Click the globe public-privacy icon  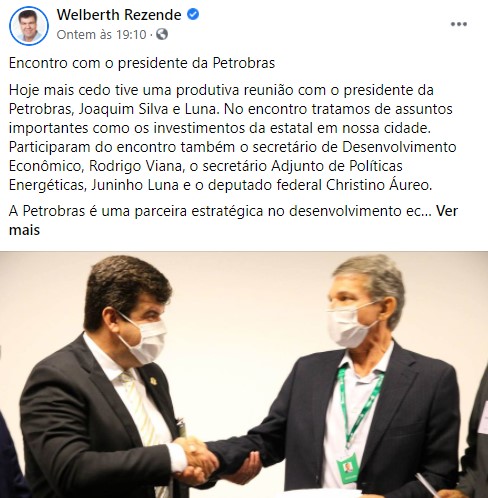coord(162,34)
